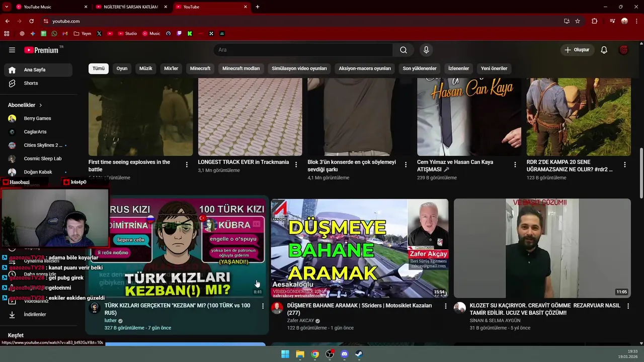Go to Ana Sayfa in the sidebar

tap(38, 70)
